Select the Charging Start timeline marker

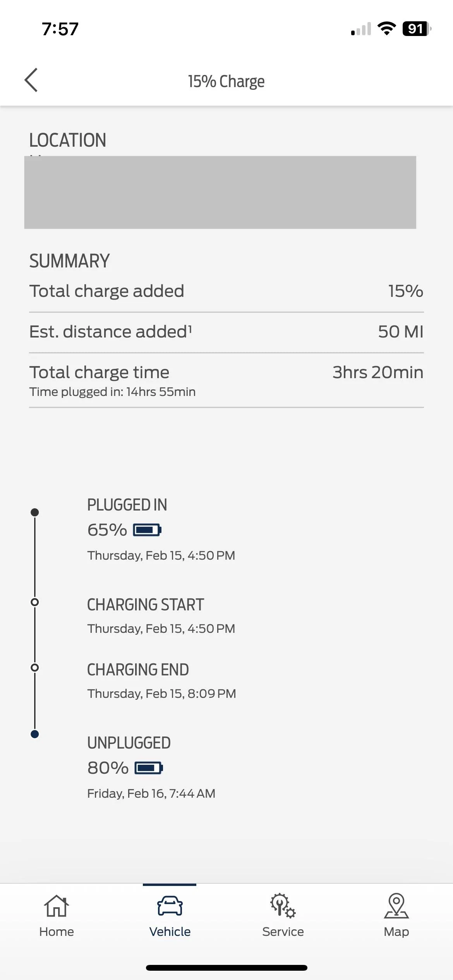(35, 602)
